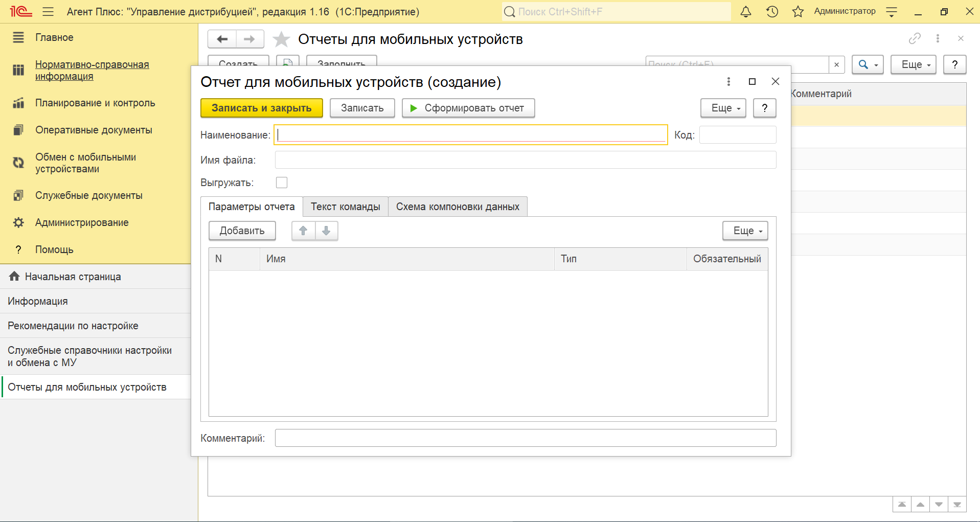The image size is (980, 522).
Task: Move the parameter row down with arrow
Action: (x=326, y=231)
